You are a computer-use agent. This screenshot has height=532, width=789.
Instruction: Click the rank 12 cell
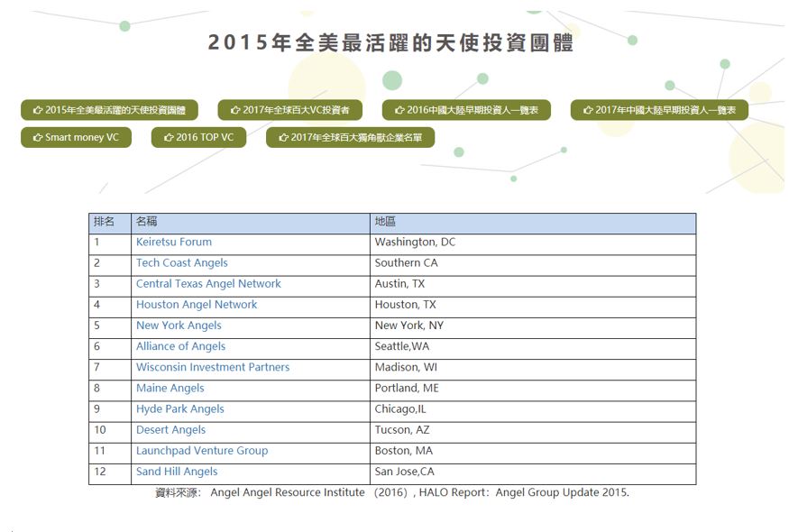[110, 474]
